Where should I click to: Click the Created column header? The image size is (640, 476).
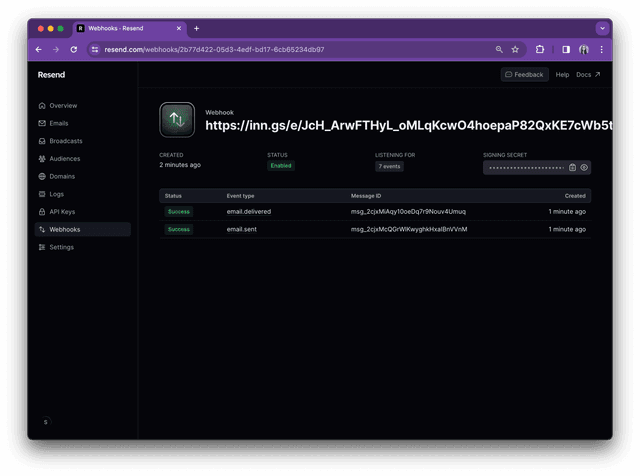575,196
